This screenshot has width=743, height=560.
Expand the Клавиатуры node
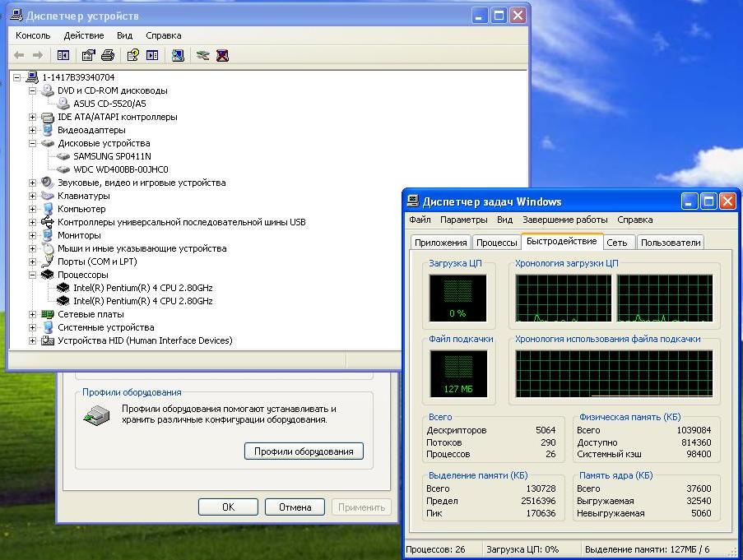point(32,196)
